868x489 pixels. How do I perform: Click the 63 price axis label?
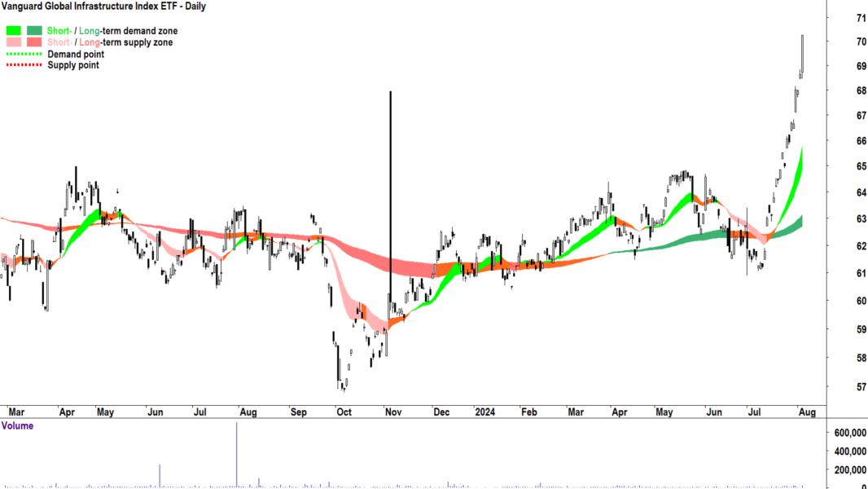tap(861, 218)
